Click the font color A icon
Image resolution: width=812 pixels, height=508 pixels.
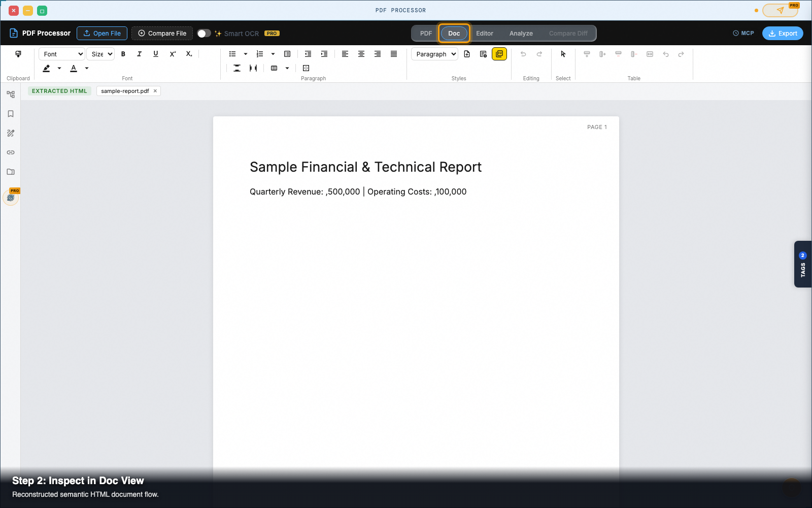pos(74,68)
